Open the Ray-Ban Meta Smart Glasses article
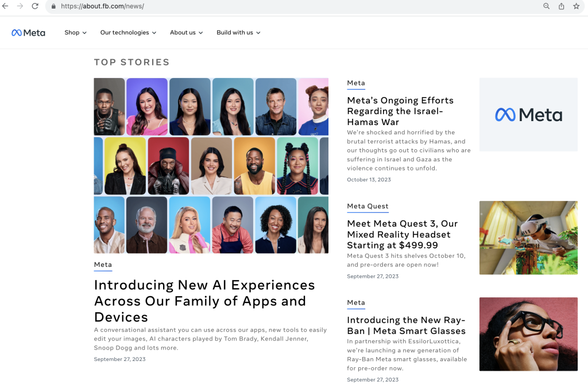588x388 pixels. pyautogui.click(x=406, y=325)
